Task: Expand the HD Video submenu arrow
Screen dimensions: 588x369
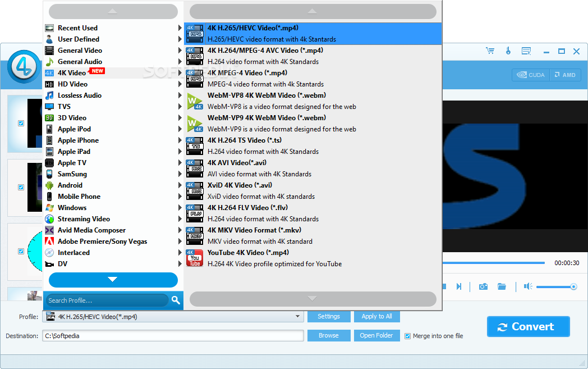Action: click(x=180, y=84)
